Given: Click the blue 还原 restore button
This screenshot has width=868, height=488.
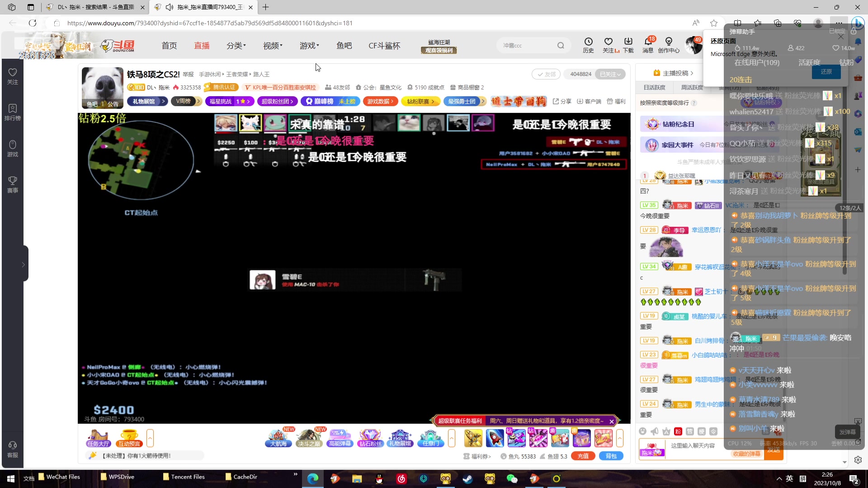Looking at the screenshot, I should click(826, 72).
